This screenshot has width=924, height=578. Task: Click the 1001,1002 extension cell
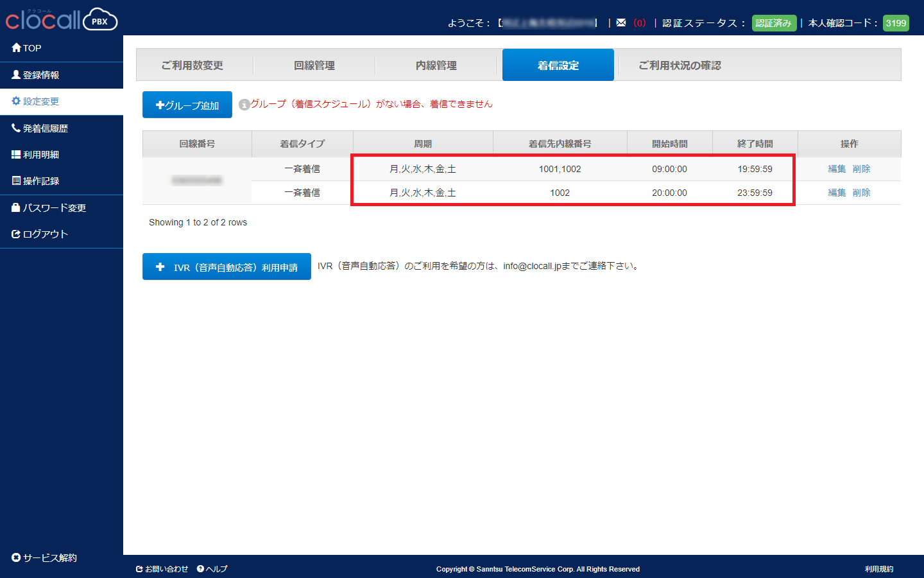(560, 169)
